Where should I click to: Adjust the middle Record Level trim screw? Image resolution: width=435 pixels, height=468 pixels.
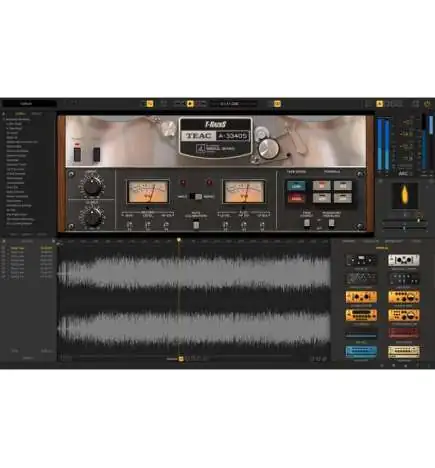147,226
